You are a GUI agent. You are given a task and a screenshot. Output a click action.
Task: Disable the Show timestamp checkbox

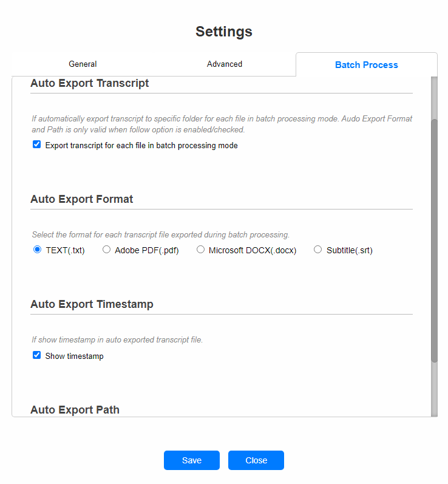(37, 356)
